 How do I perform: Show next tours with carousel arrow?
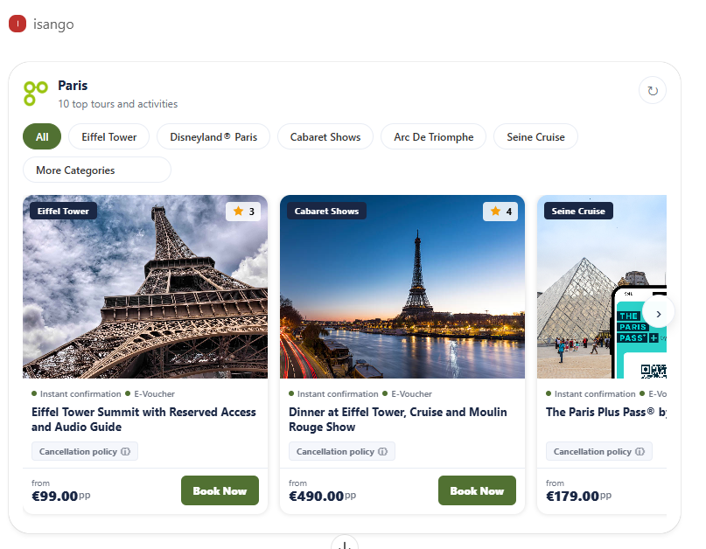[658, 313]
